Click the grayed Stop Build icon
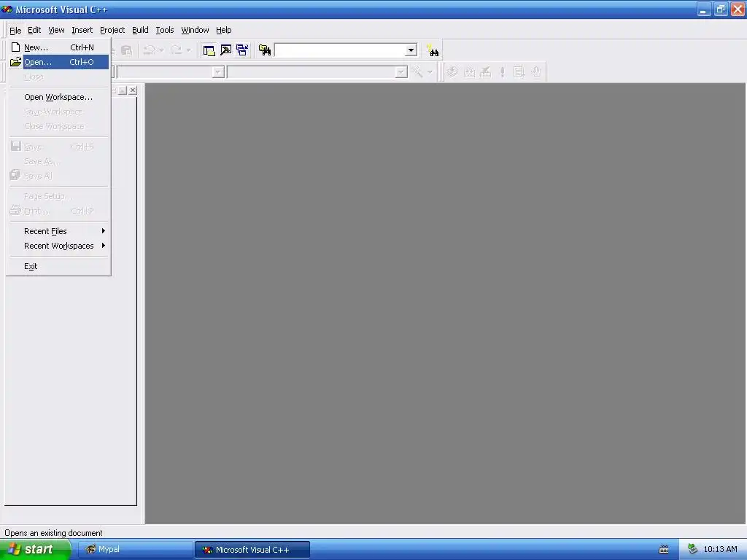Screen dimensions: 747x560 coord(485,72)
